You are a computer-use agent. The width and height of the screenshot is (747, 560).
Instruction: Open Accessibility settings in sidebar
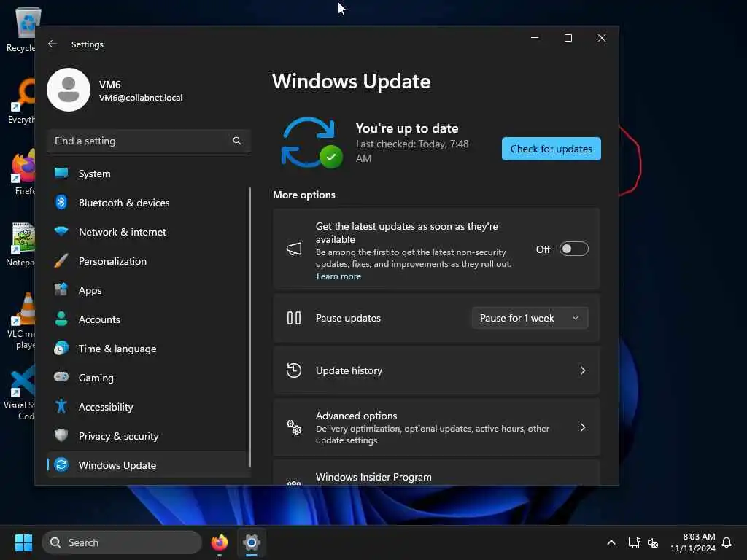tap(149, 406)
